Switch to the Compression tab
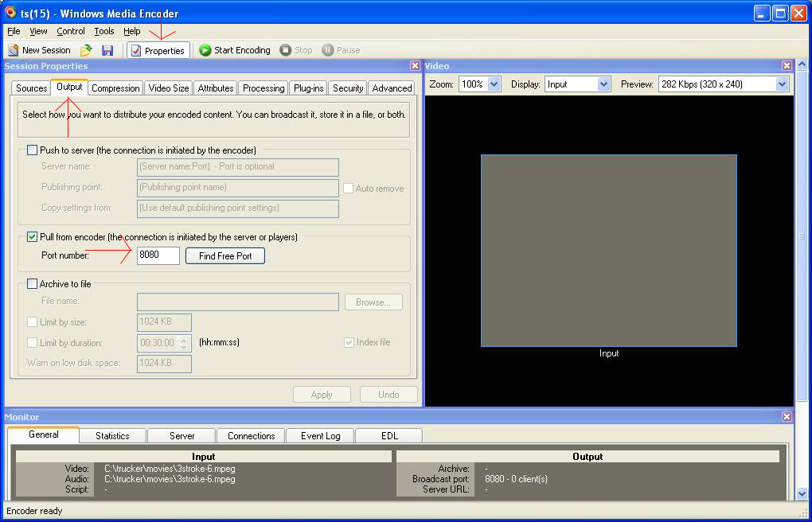This screenshot has height=522, width=812. (115, 88)
